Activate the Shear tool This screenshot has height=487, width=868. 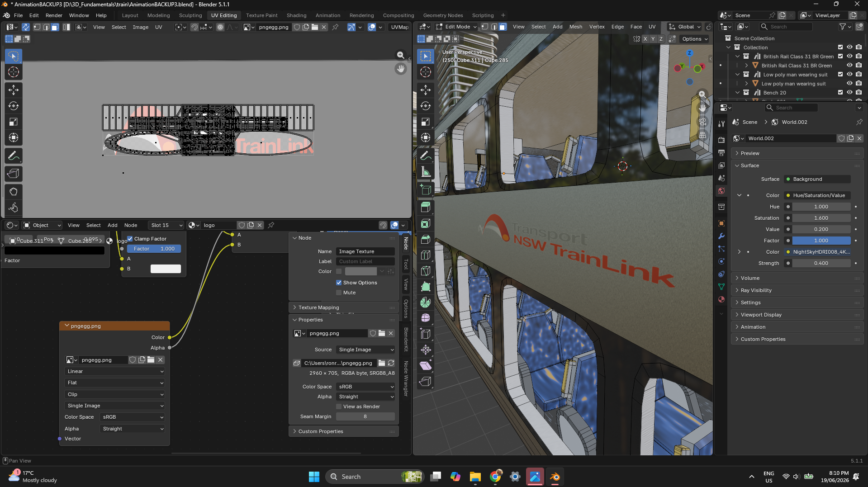click(x=426, y=366)
